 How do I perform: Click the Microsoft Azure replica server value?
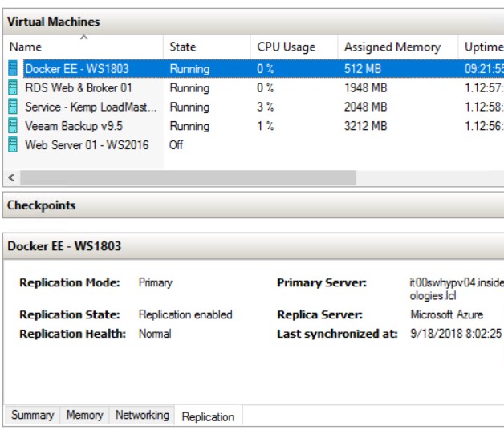(x=447, y=314)
